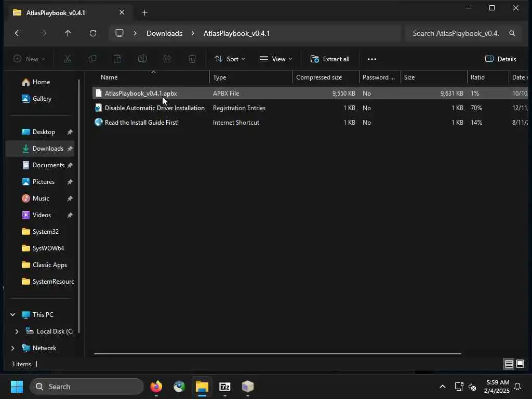
Task: Open the View dropdown menu
Action: coord(275,59)
